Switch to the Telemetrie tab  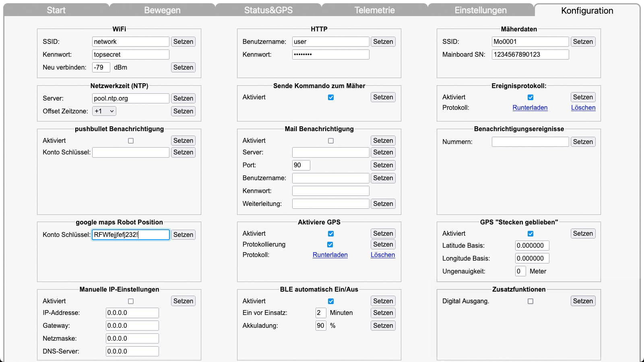point(374,10)
